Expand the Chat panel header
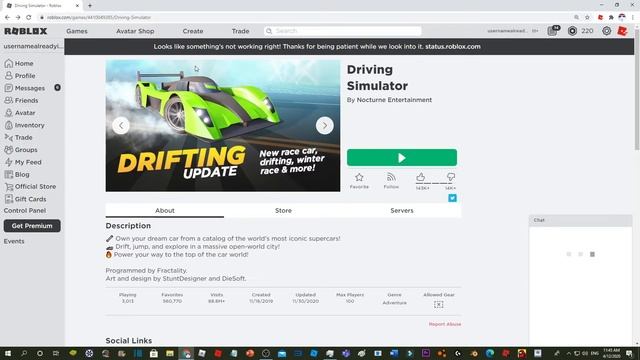 (x=580, y=220)
